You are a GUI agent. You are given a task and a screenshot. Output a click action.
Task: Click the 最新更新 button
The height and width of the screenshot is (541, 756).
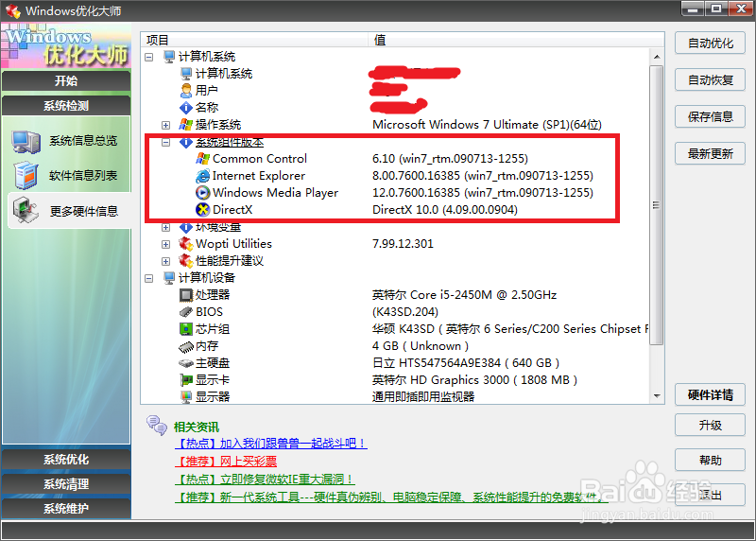711,154
